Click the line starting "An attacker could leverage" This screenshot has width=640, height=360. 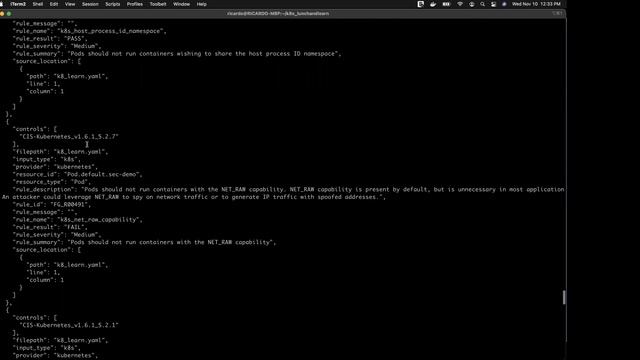193,197
